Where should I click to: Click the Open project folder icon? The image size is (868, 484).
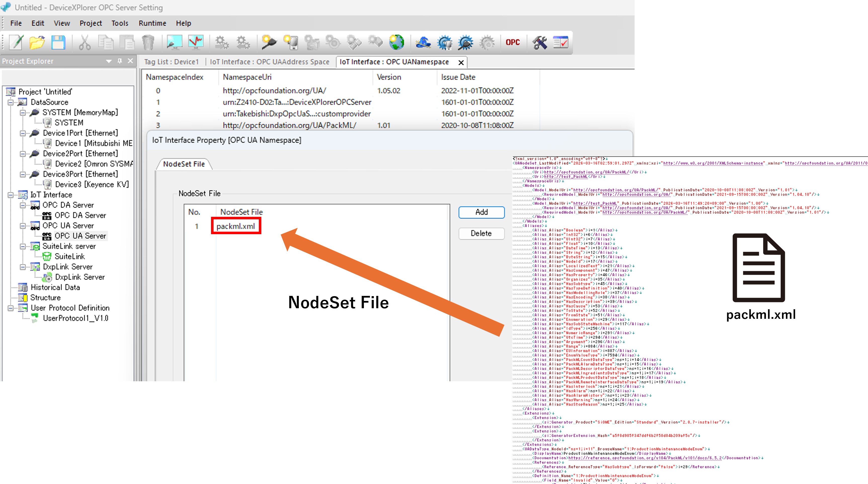[x=37, y=43]
